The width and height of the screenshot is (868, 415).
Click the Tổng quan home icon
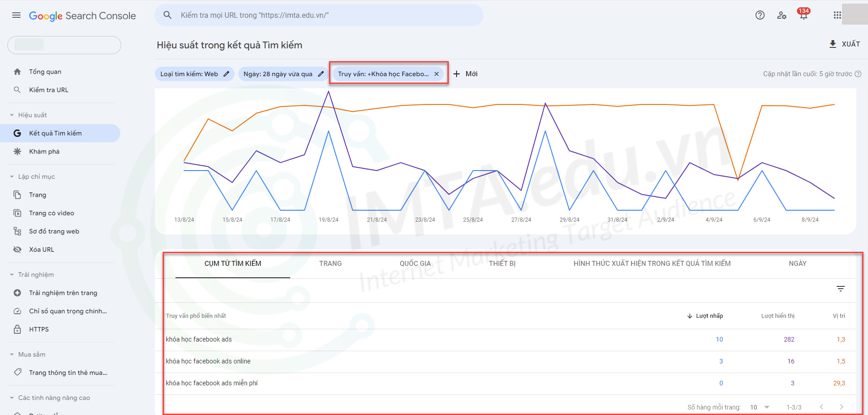pyautogui.click(x=17, y=72)
